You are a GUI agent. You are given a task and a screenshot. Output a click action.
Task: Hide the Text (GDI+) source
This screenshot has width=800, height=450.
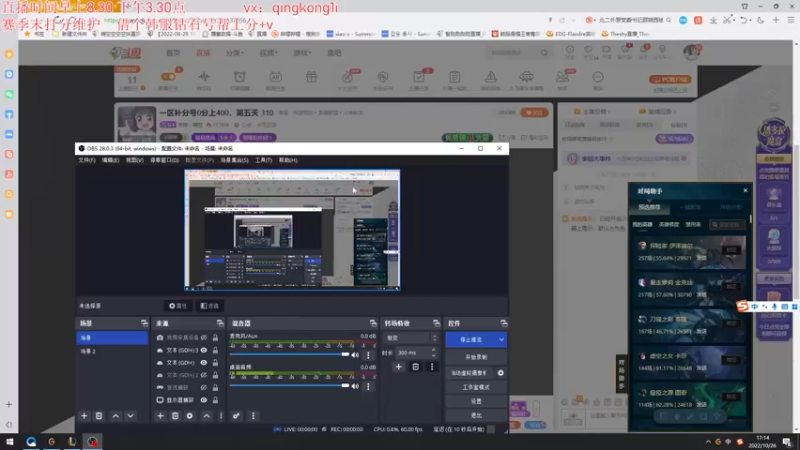204,362
